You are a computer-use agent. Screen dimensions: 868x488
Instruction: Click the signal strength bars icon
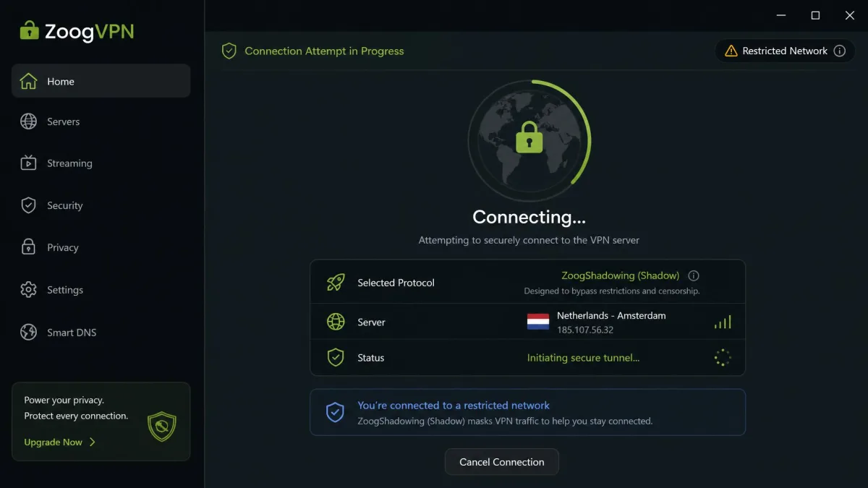pos(723,322)
